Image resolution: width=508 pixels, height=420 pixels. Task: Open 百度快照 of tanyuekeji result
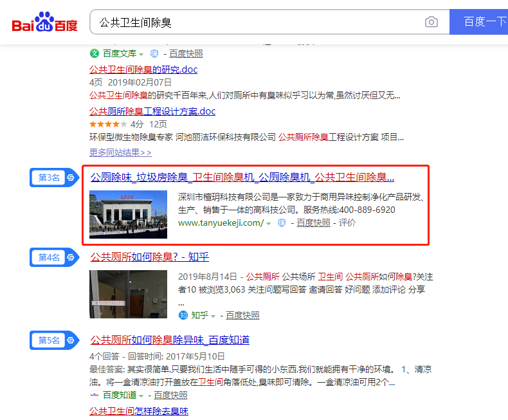coord(313,223)
